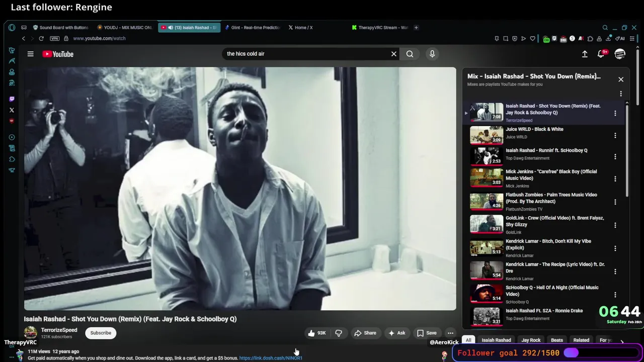
Task: Click the YouTube search magnifier button
Action: tap(410, 54)
